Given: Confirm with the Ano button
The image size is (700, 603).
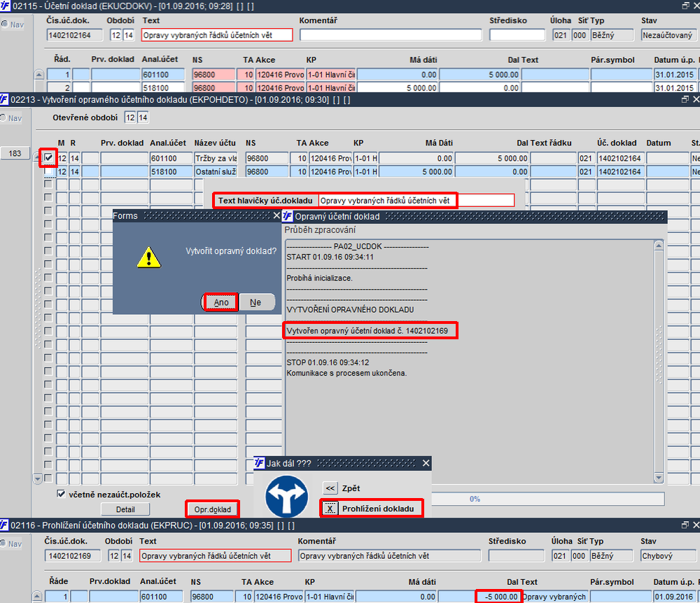Looking at the screenshot, I should coord(221,302).
